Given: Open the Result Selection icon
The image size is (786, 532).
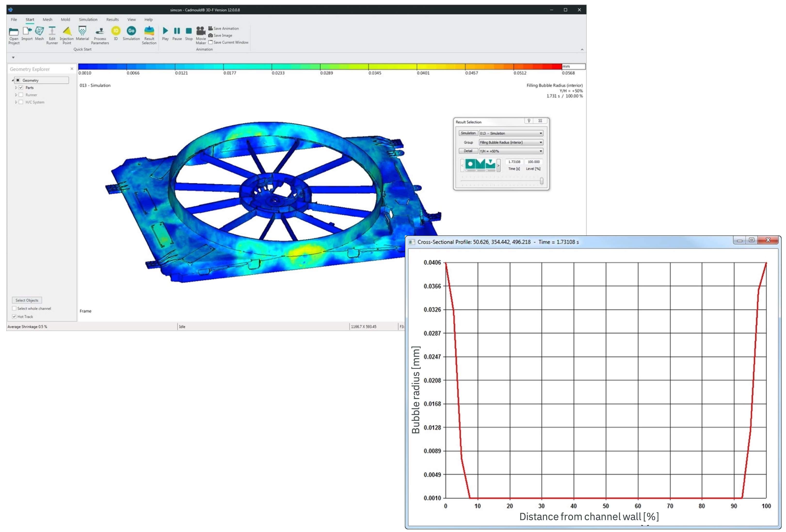Looking at the screenshot, I should click(x=149, y=35).
